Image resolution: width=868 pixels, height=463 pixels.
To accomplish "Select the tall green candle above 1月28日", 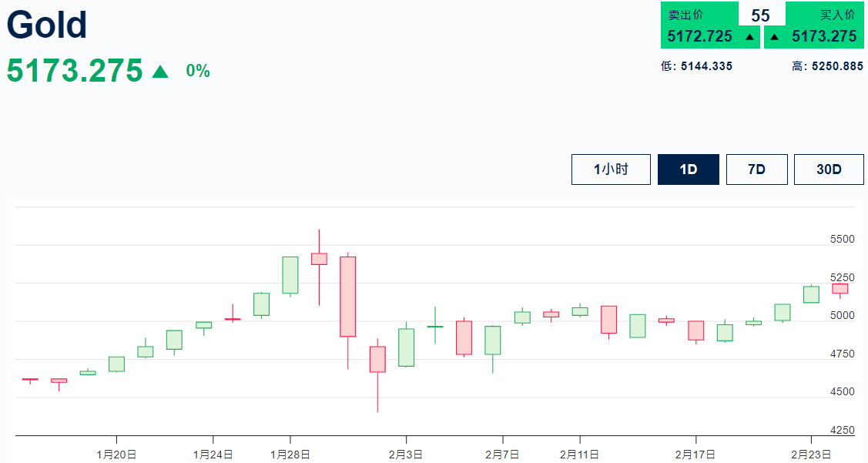I will (x=290, y=275).
